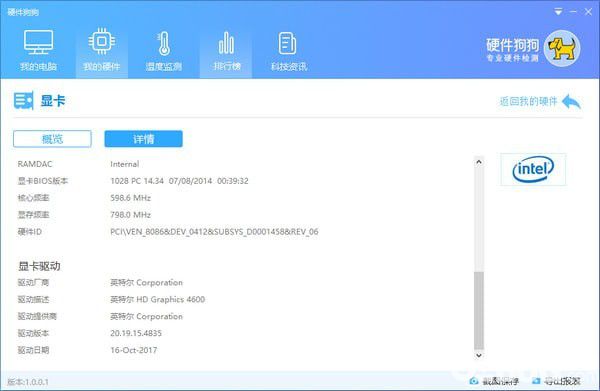Image resolution: width=600 pixels, height=391 pixels.
Task: Click the 20.19.15.4835 driver version
Action: pos(136,333)
